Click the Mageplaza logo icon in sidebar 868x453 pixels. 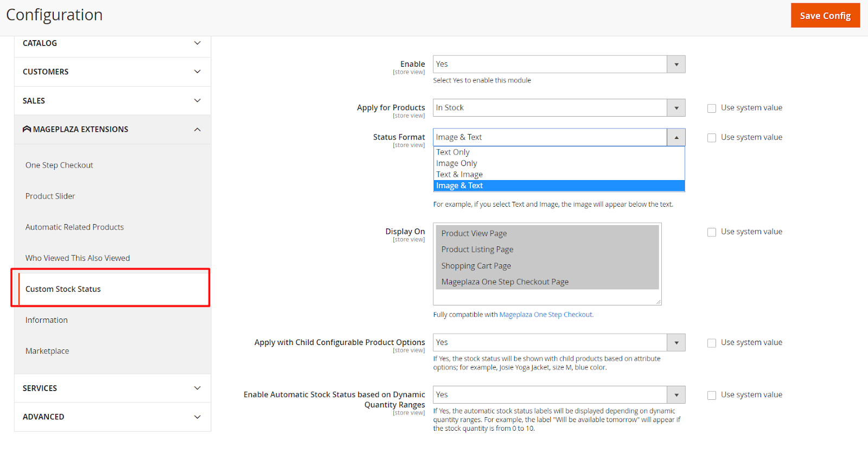27,129
